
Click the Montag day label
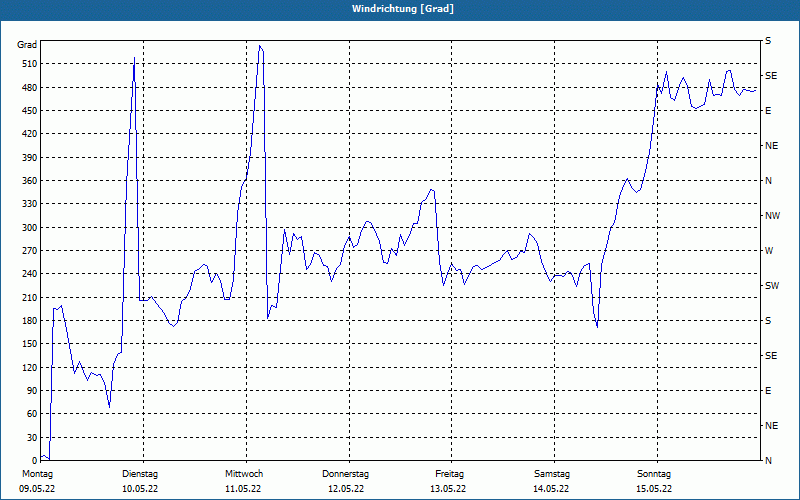point(37,474)
